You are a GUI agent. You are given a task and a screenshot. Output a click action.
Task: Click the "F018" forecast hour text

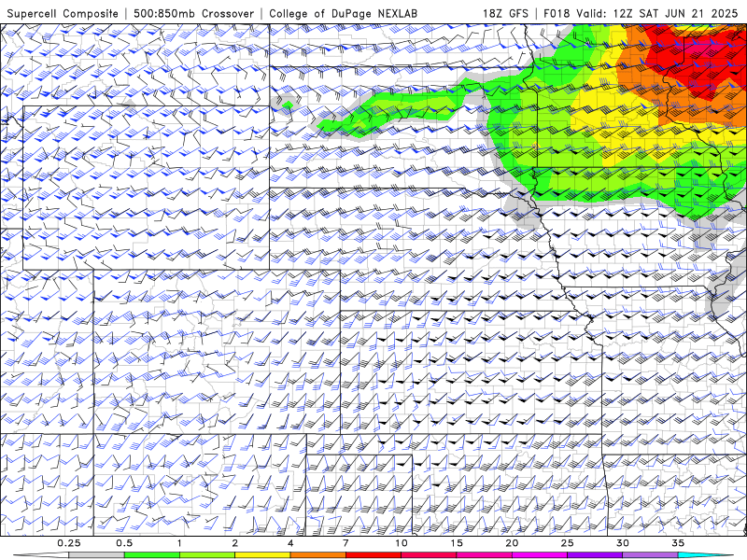click(557, 14)
